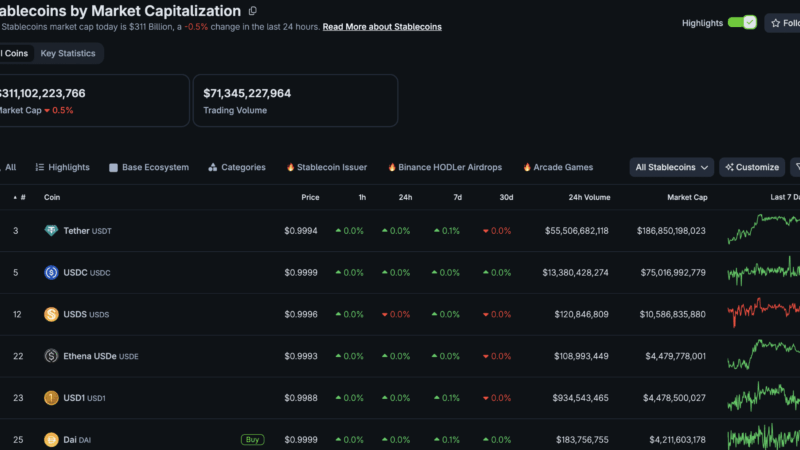This screenshot has width=800, height=450.
Task: Sort by Market Cap column header
Action: click(687, 197)
